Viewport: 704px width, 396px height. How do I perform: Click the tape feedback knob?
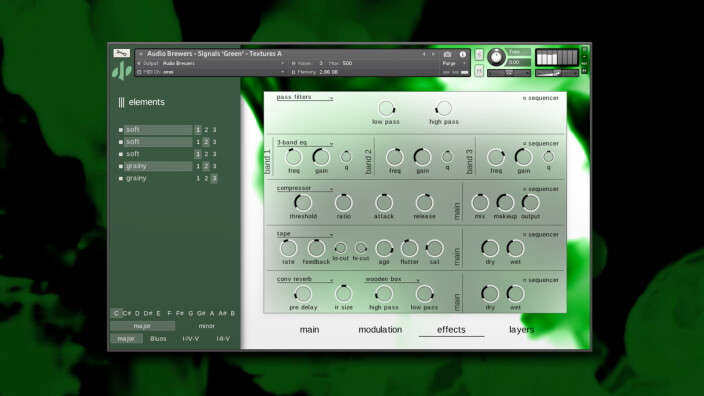point(316,248)
